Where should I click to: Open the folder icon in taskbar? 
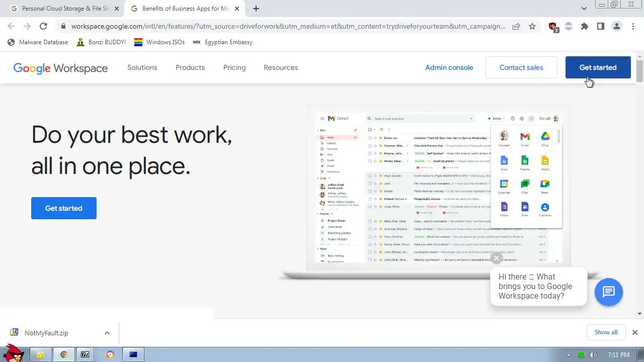pyautogui.click(x=41, y=354)
